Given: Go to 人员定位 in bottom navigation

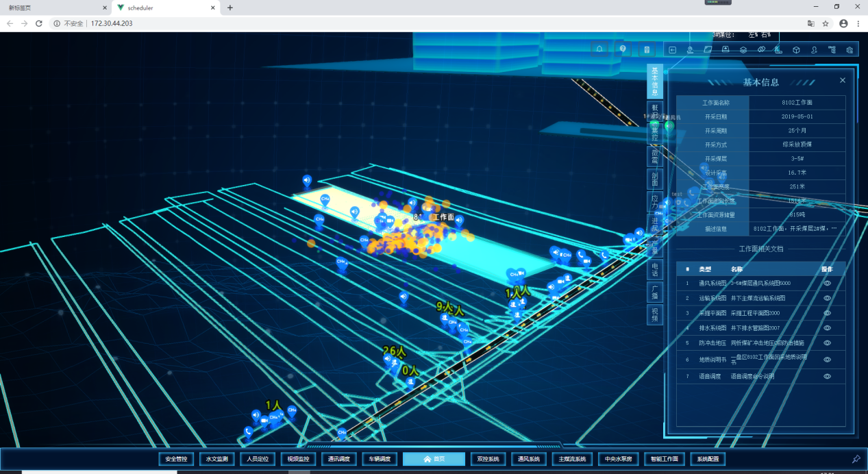Looking at the screenshot, I should click(x=257, y=459).
